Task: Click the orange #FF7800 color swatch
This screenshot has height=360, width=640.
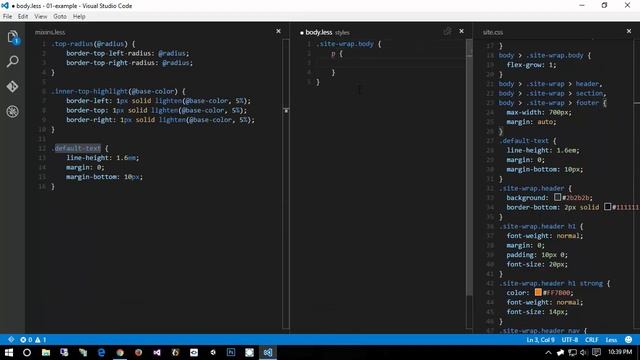Action: (538, 292)
